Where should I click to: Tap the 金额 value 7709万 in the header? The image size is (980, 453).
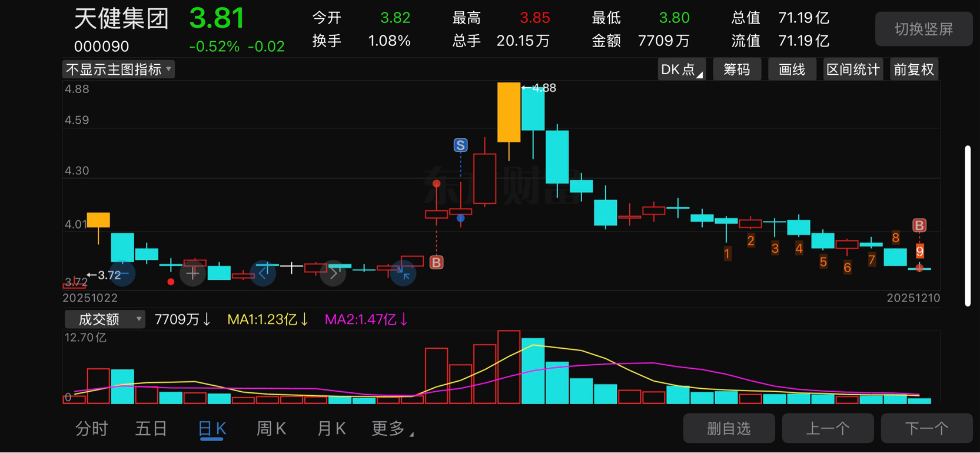pos(664,41)
